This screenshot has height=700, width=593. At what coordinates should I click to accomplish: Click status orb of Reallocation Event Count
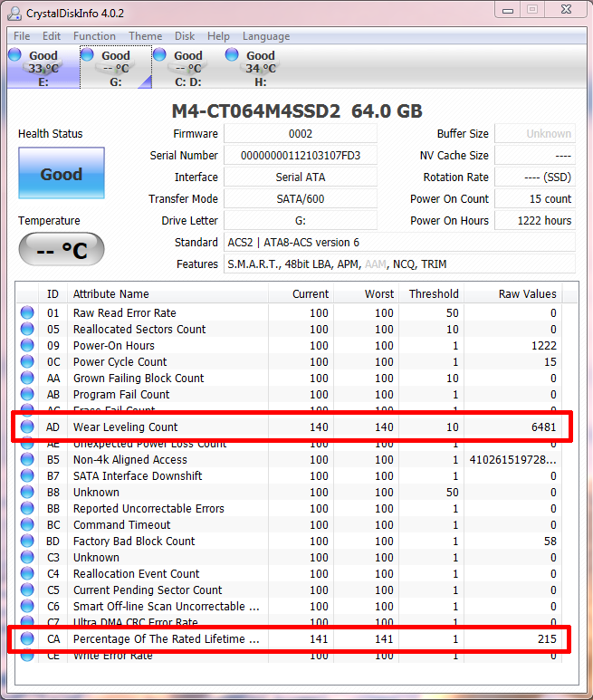pyautogui.click(x=27, y=573)
